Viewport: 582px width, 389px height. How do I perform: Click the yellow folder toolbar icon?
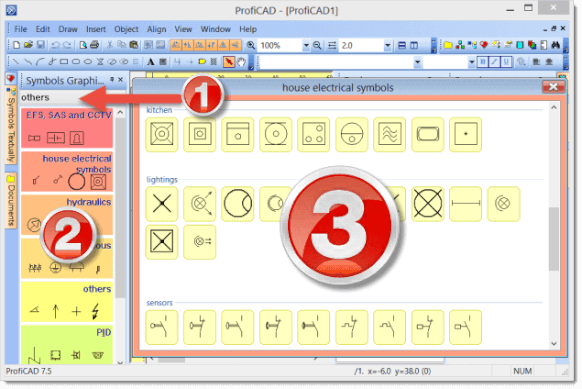(448, 45)
